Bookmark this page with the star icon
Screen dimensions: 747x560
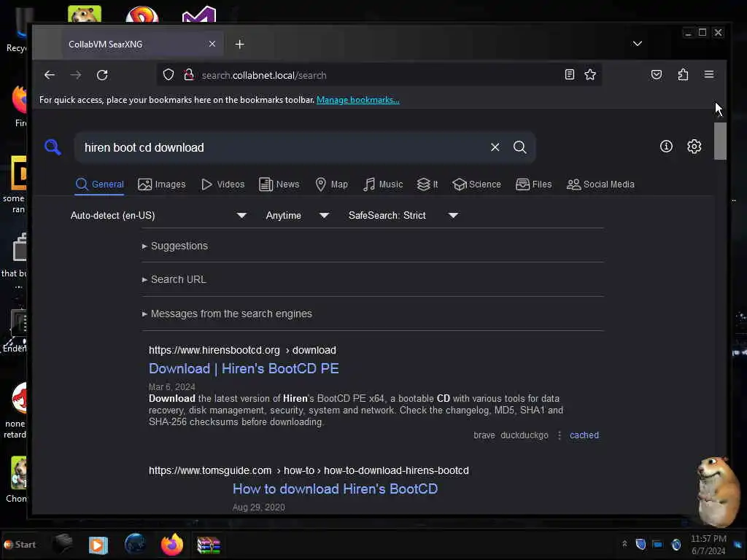pos(590,74)
